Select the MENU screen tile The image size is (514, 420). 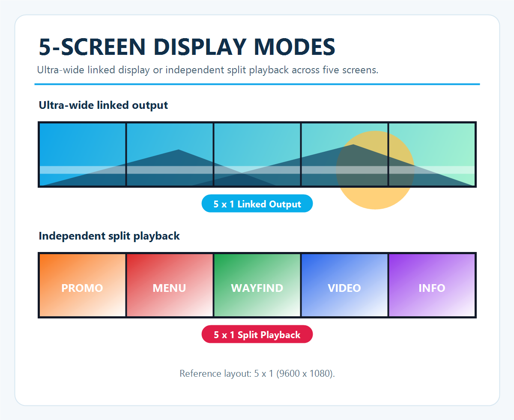coord(170,285)
